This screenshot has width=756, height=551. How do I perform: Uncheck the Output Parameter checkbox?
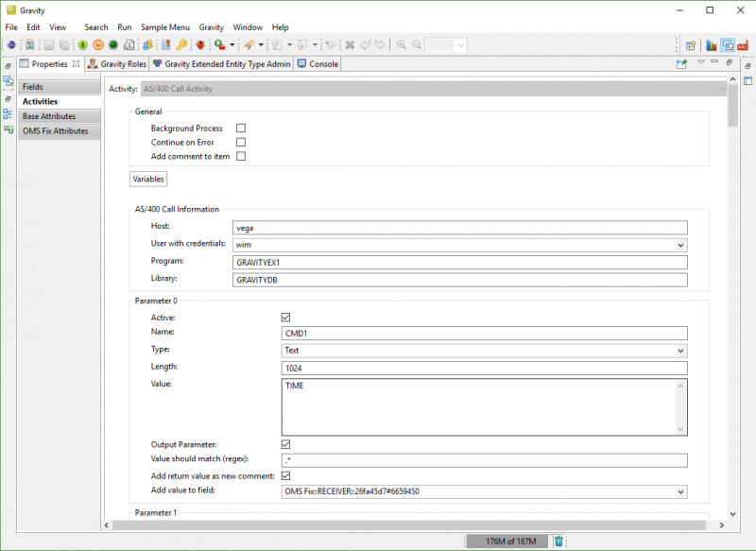coord(286,444)
